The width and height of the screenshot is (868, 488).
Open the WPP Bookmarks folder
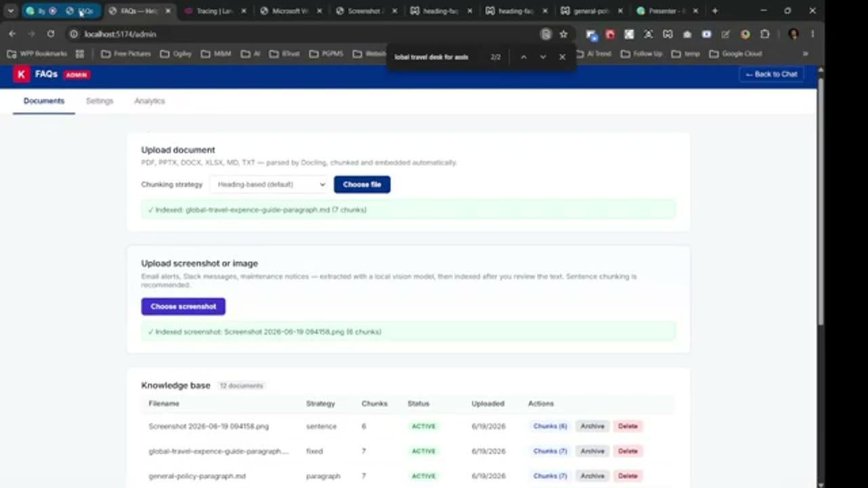click(x=37, y=54)
